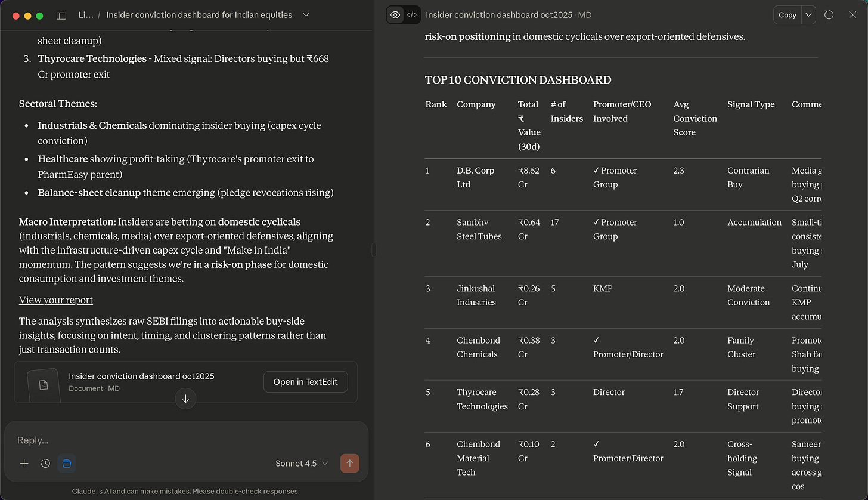Select 'Thyrocare Technologies' cell in table
This screenshot has height=500, width=868.
click(482, 399)
